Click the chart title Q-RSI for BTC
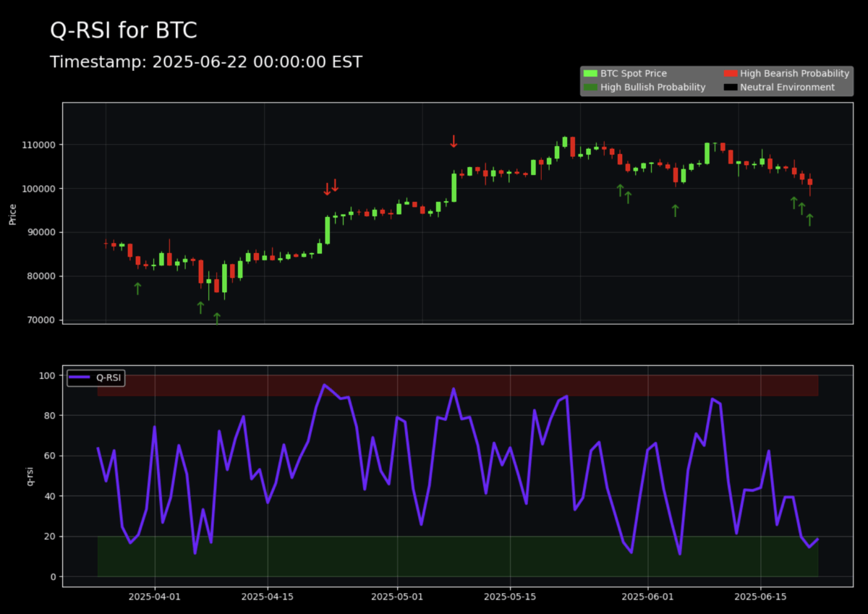 (123, 30)
